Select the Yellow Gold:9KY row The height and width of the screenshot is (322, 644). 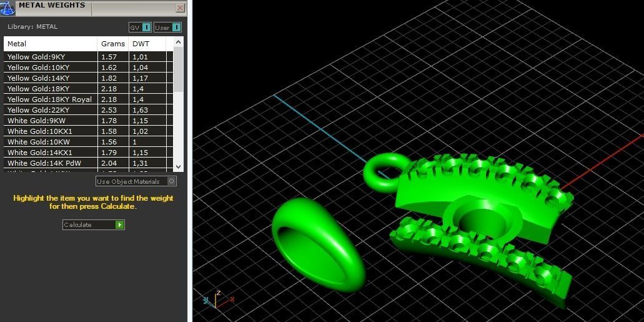[x=88, y=57]
